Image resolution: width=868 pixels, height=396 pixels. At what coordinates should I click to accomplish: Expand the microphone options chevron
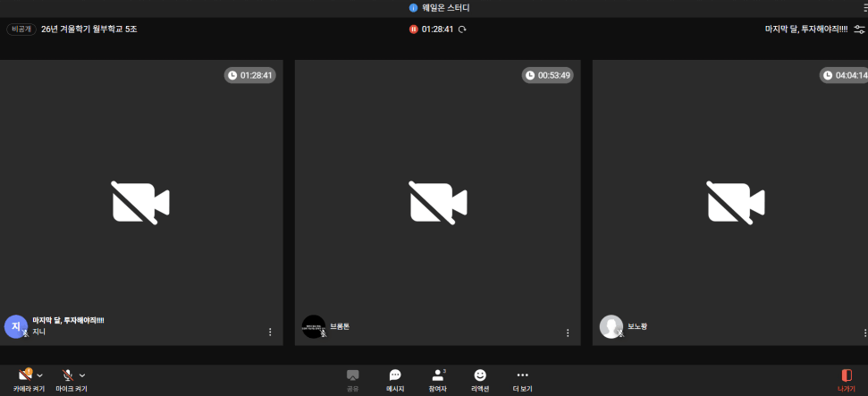pyautogui.click(x=82, y=375)
